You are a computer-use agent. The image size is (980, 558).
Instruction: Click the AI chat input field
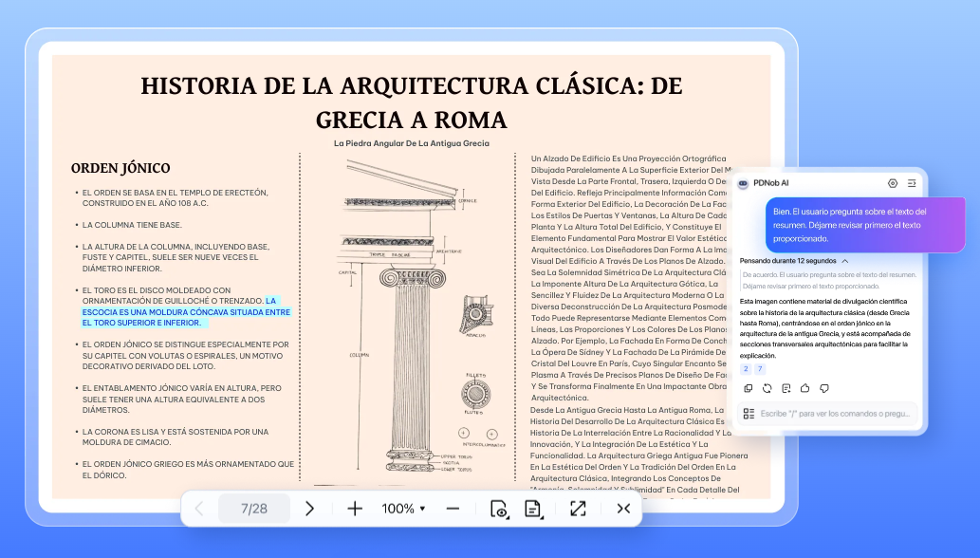tap(835, 413)
